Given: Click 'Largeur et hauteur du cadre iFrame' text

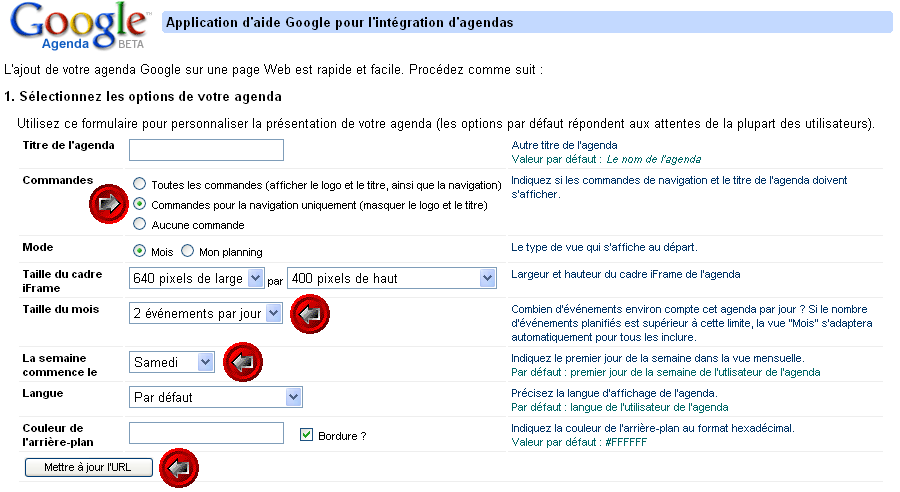Looking at the screenshot, I should coord(626,274).
